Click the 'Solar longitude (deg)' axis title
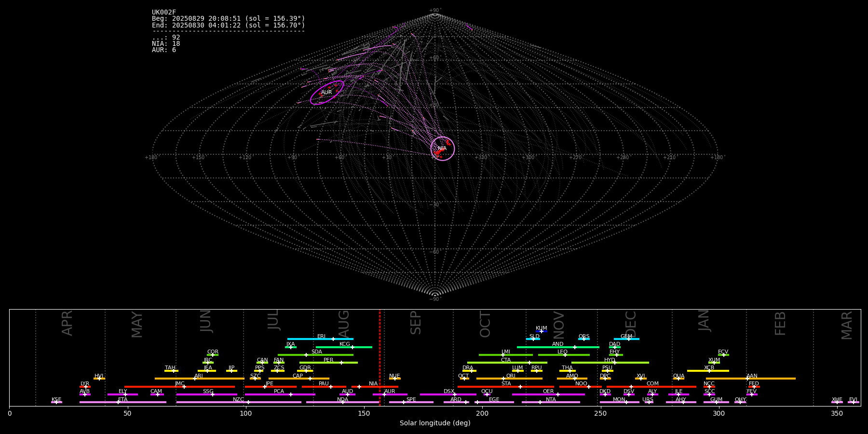This screenshot has height=434, width=868. click(x=435, y=423)
